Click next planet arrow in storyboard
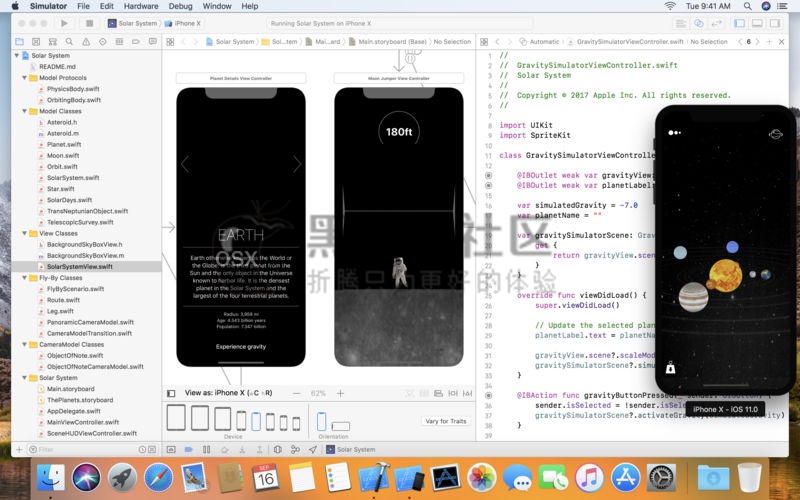Viewport: 800px width, 500px height. (297, 164)
